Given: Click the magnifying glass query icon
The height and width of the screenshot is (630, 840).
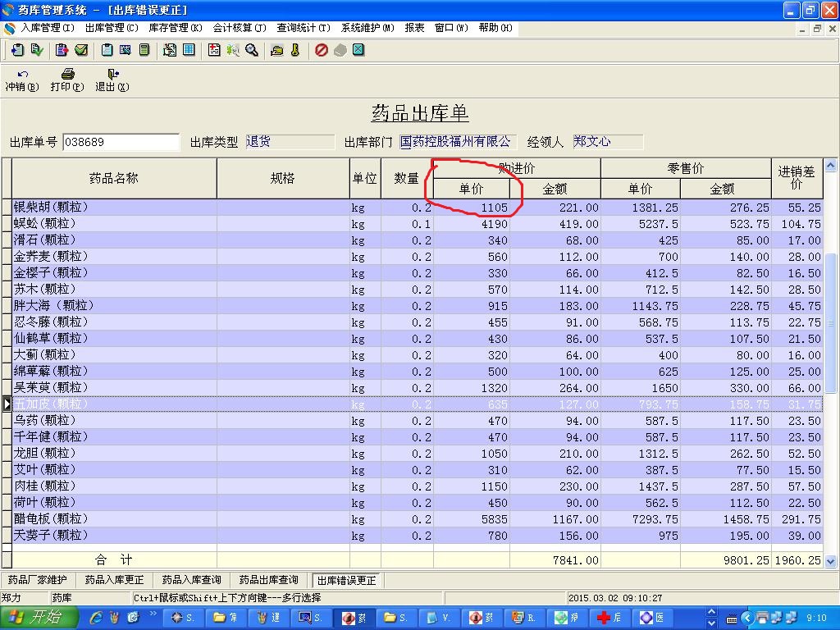Looking at the screenshot, I should point(252,50).
